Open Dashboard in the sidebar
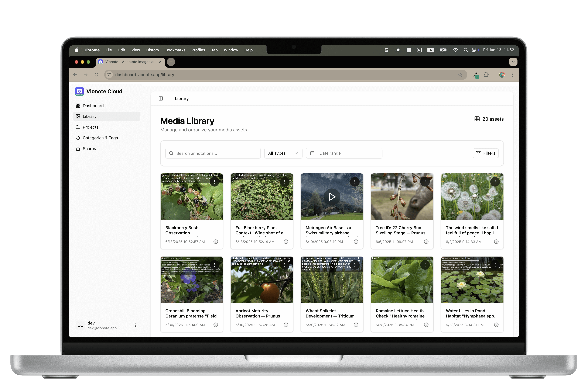 [106, 106]
